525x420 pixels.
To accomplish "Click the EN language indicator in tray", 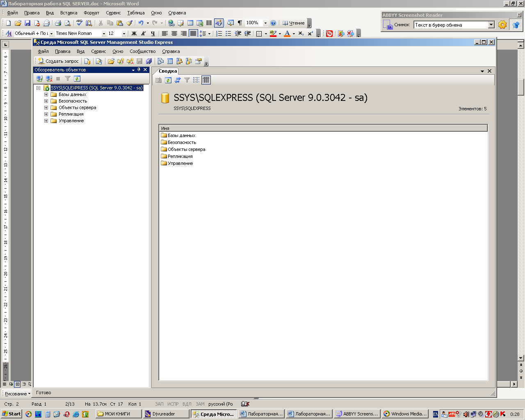I will [436, 414].
